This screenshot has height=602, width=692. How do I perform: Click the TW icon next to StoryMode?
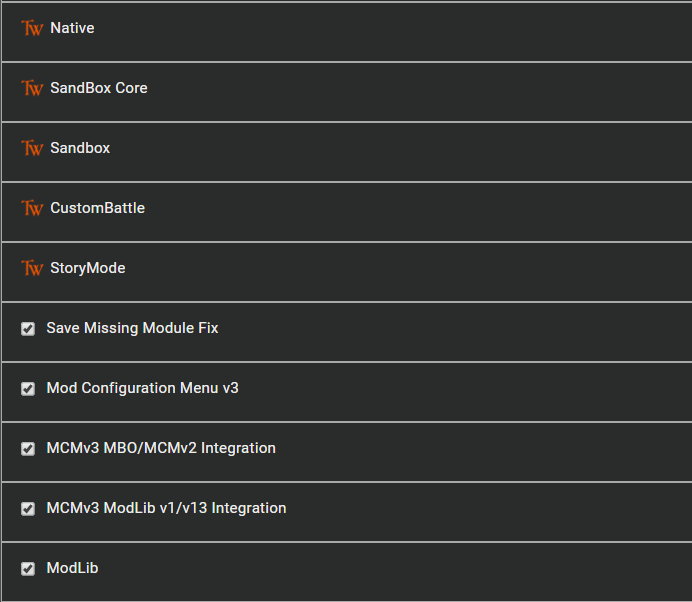32,269
